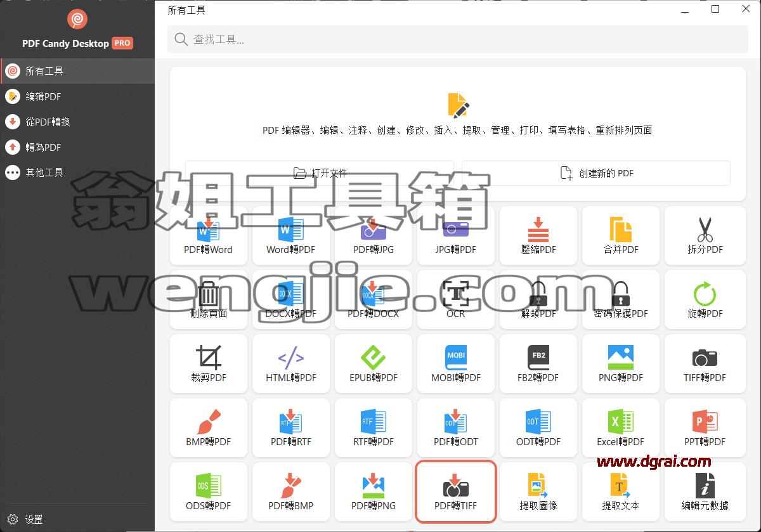Screen dimensions: 761x532
Task: Select 其他工具 in the sidebar
Action: 77,172
